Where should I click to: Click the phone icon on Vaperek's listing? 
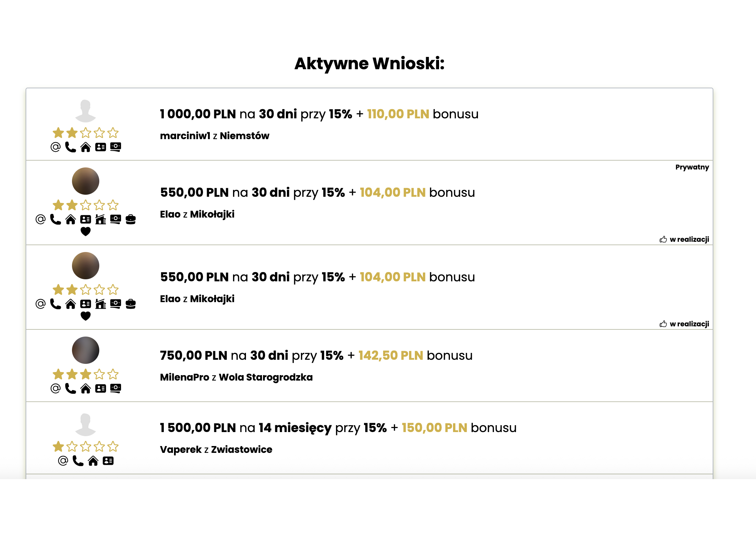(77, 460)
